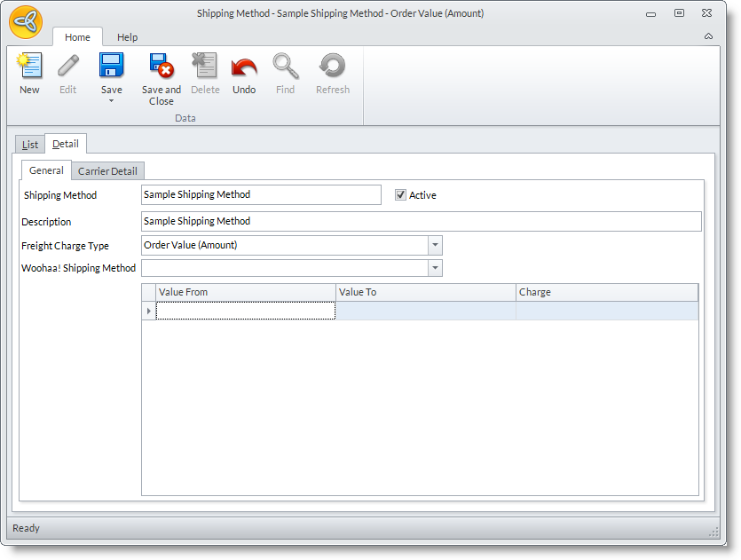Uncheck the Active checkbox

click(401, 195)
